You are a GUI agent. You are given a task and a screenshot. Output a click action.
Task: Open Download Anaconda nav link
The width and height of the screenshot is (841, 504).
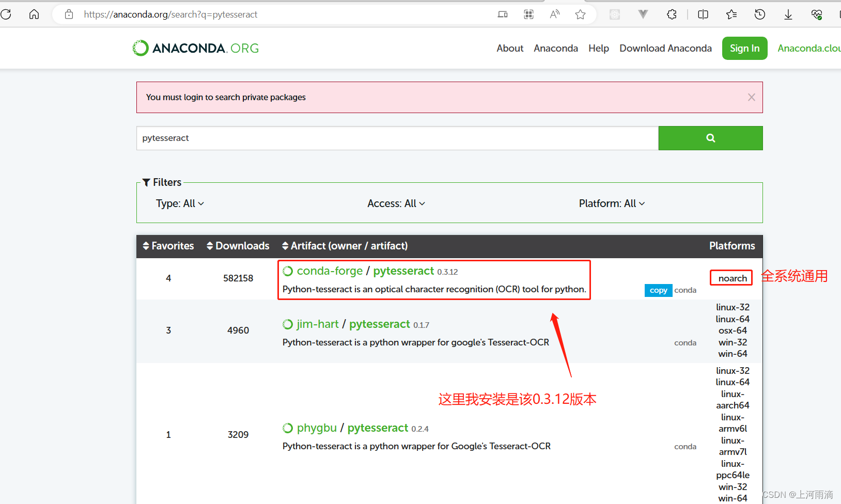665,48
